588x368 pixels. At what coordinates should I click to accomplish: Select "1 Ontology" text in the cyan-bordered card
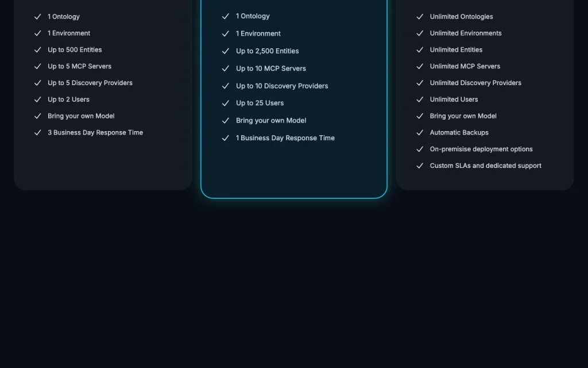tap(253, 16)
